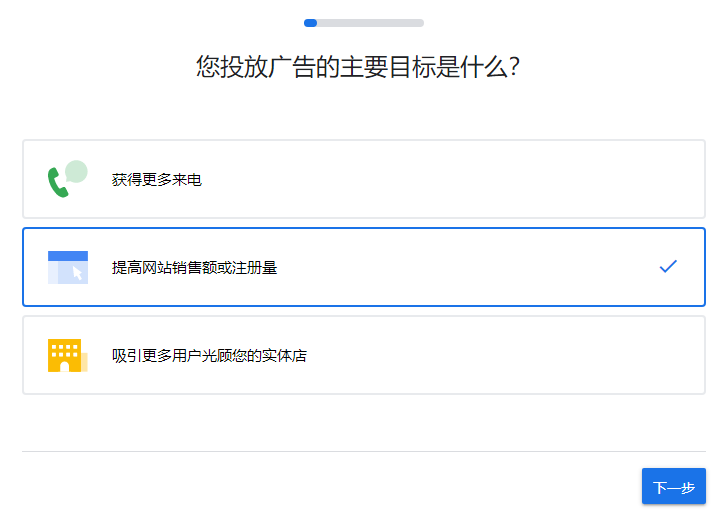Choose the 提高网站销售额或注册量 goal card
The height and width of the screenshot is (520, 721).
[x=364, y=267]
